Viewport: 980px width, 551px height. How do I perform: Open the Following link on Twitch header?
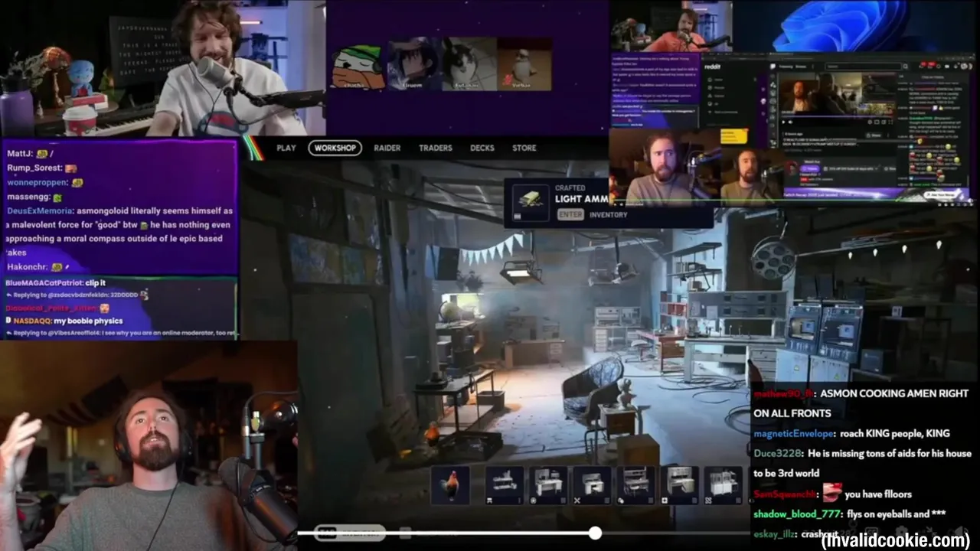[786, 67]
